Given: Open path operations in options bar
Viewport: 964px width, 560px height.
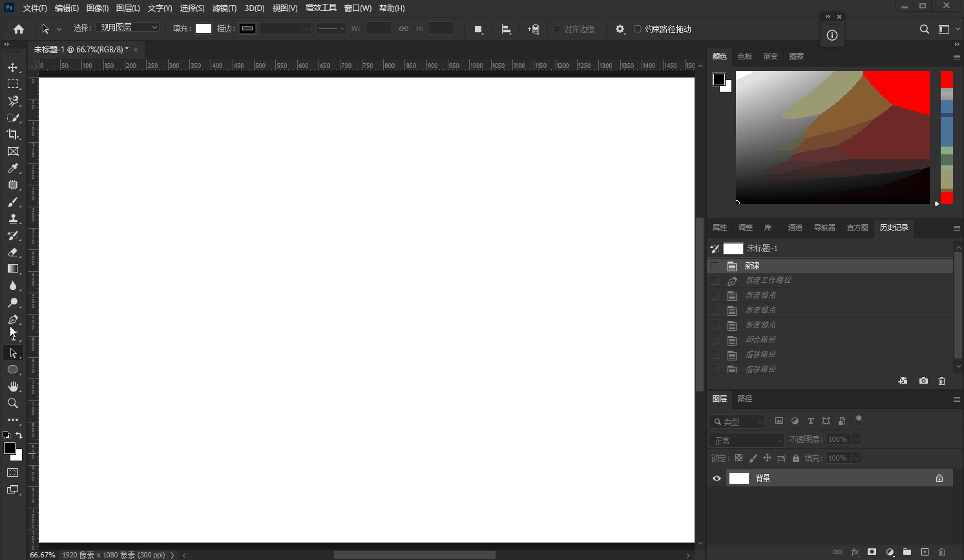Looking at the screenshot, I should 479,29.
